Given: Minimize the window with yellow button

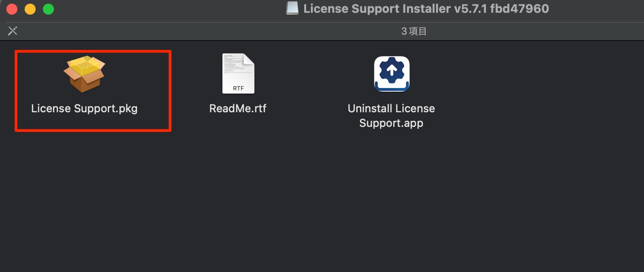Looking at the screenshot, I should [30, 9].
